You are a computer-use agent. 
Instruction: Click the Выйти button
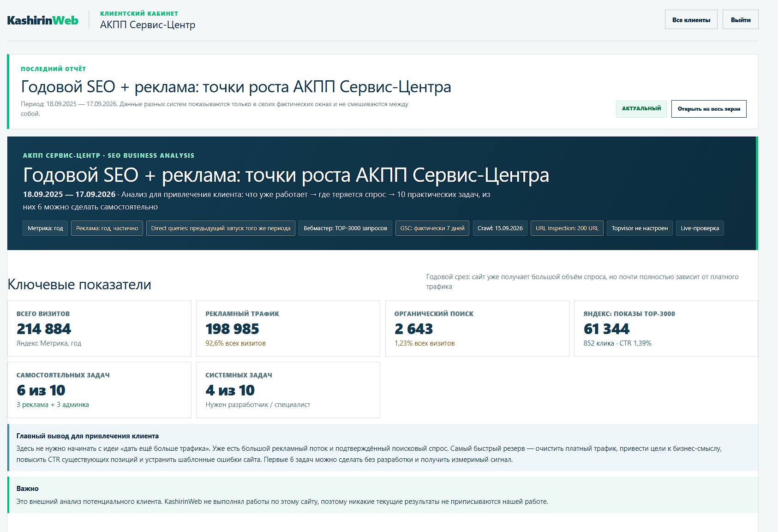(740, 20)
